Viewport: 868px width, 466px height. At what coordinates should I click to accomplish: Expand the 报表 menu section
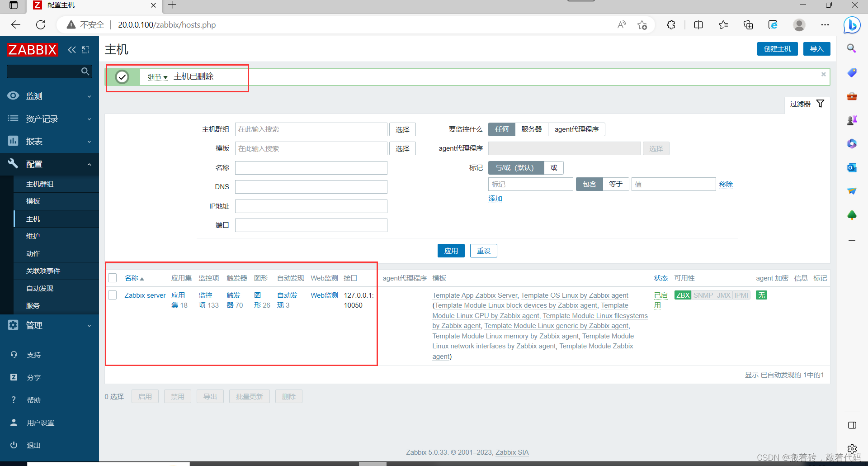(x=49, y=141)
